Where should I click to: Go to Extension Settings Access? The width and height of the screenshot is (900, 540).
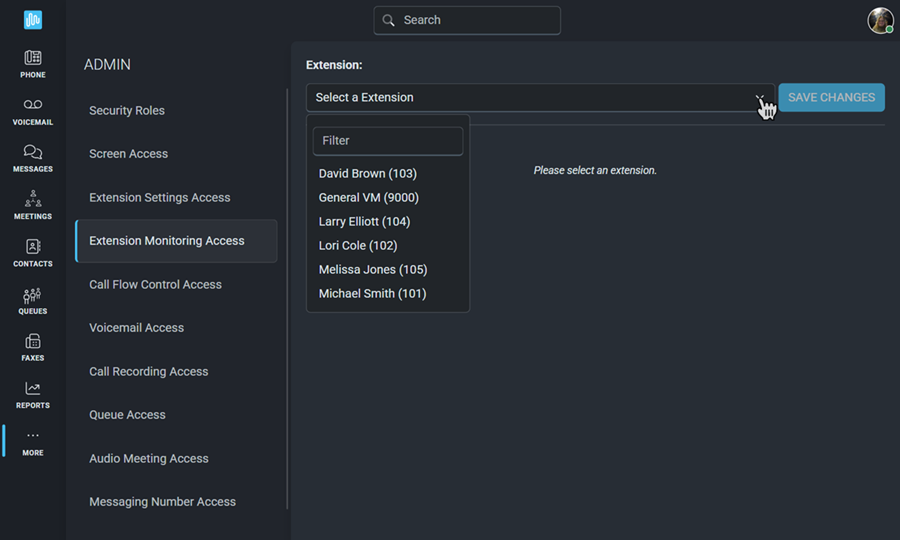(160, 197)
